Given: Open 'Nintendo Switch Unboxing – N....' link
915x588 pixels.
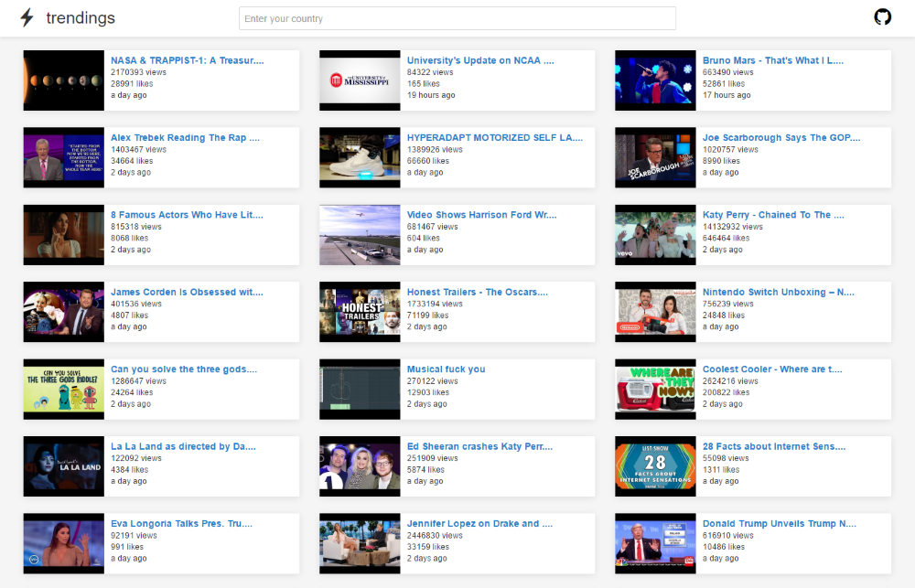Looking at the screenshot, I should (x=779, y=292).
